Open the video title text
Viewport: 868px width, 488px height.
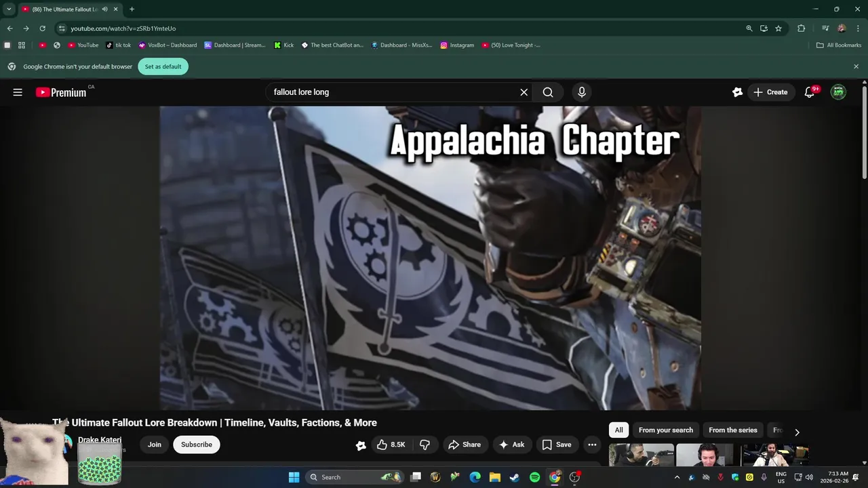click(214, 422)
